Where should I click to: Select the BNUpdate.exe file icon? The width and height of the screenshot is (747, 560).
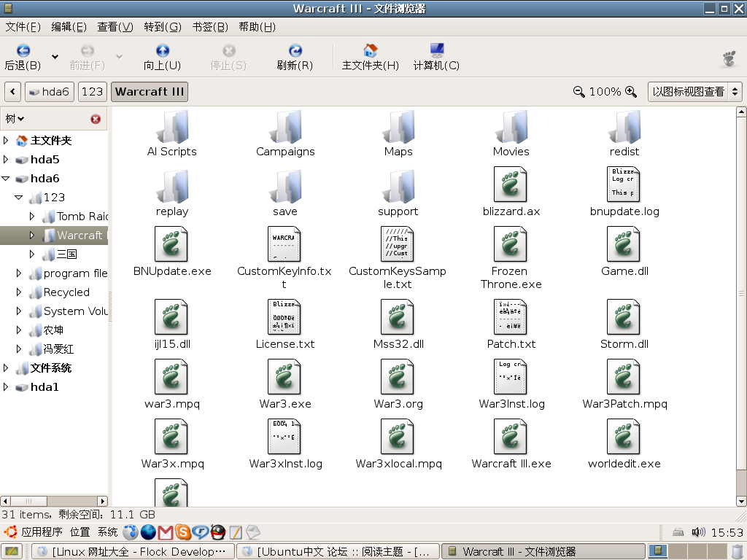pos(171,244)
